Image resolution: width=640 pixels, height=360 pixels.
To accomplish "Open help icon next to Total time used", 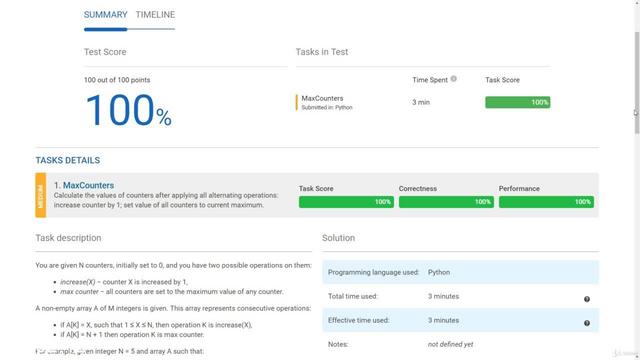I will tap(587, 299).
